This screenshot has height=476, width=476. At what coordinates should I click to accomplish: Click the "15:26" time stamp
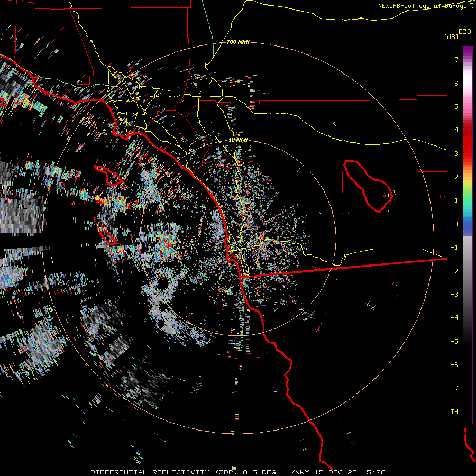[x=374, y=472]
